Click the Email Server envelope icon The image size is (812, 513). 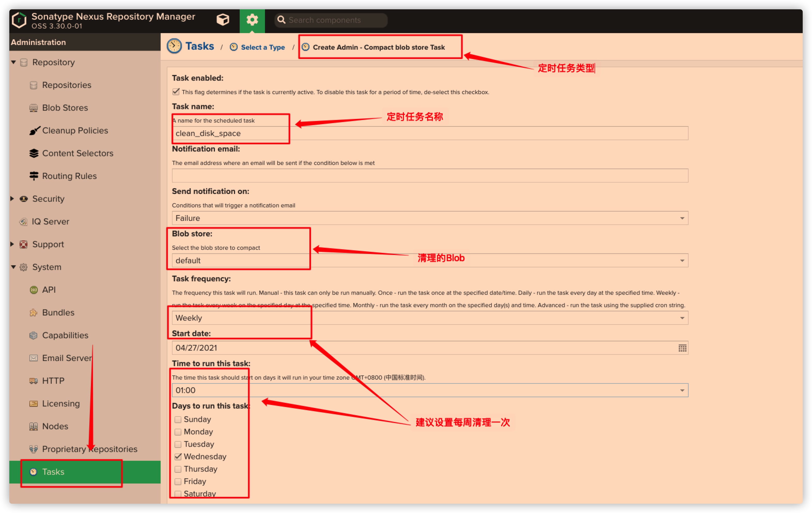(x=33, y=358)
